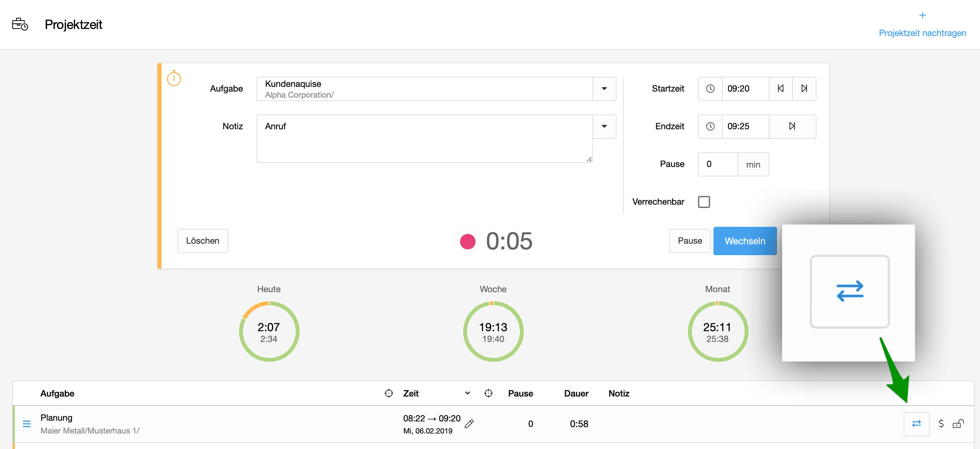The image size is (980, 449).
Task: Open the Aufgabe dropdown arrow
Action: (x=604, y=89)
